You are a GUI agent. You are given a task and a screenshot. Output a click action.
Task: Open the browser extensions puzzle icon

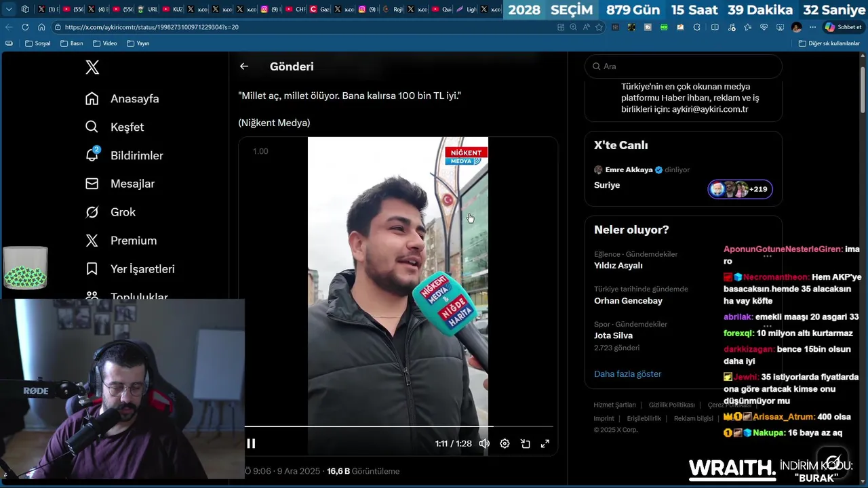[697, 27]
